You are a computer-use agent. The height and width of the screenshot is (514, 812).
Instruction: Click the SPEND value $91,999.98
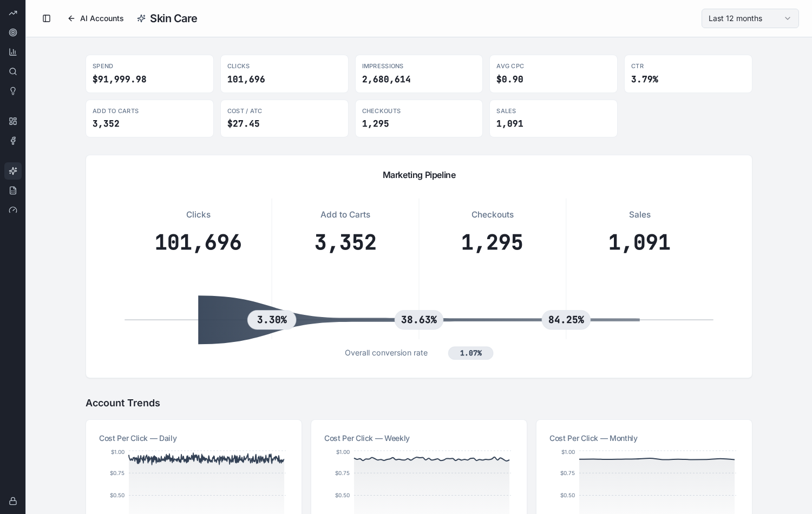(x=120, y=80)
